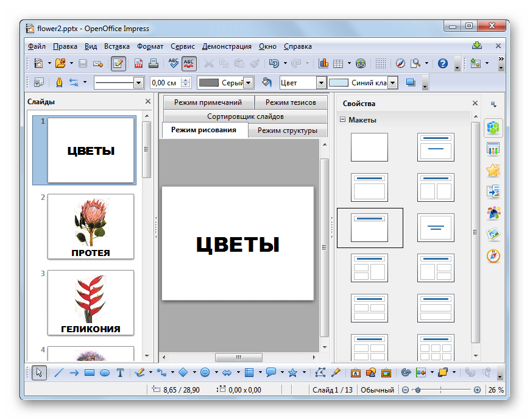Image resolution: width=530 pixels, height=420 pixels.
Task: Toggle the Shadow button
Action: (411, 82)
